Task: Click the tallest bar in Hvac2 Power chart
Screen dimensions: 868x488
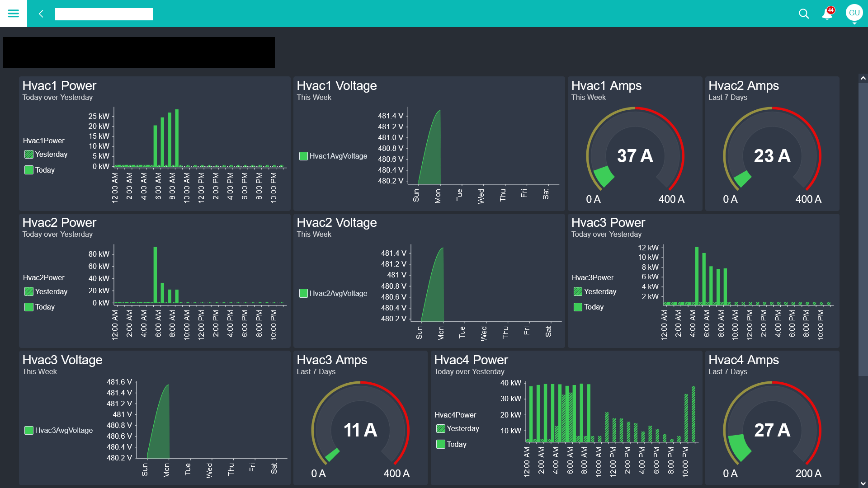Action: click(x=155, y=275)
